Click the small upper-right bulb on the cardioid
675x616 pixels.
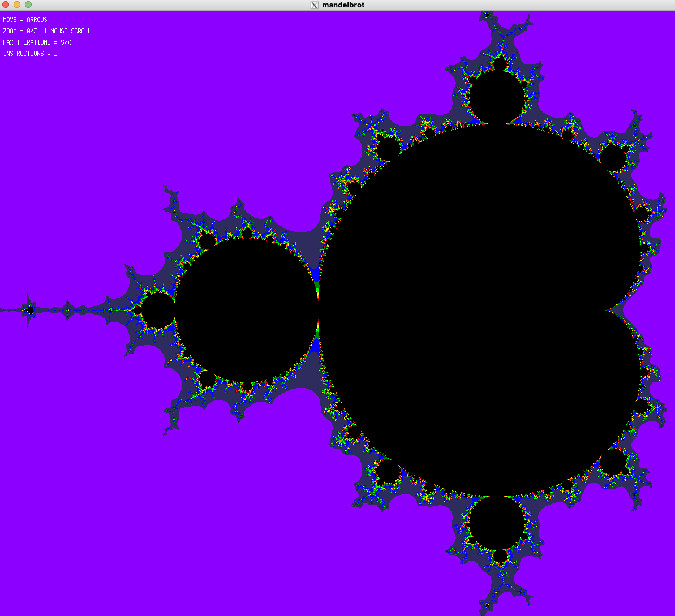tap(613, 157)
